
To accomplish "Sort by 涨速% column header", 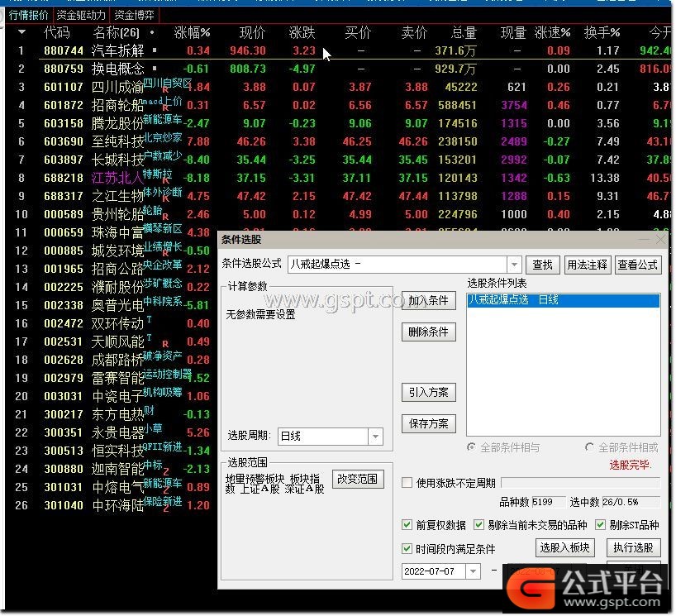I will click(552, 32).
